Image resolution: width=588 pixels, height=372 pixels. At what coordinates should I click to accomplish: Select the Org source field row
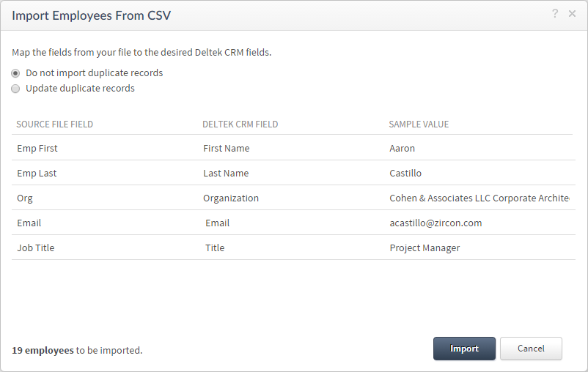point(25,198)
